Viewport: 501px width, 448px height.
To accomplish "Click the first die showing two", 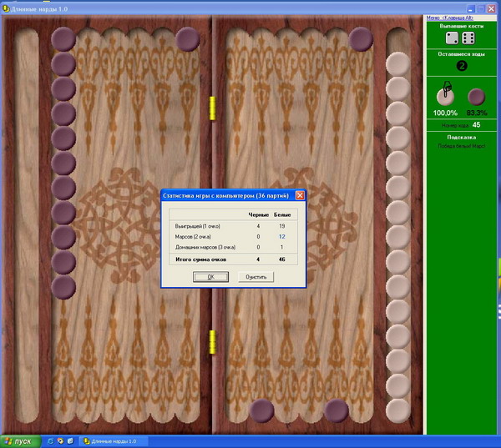I will click(x=450, y=39).
